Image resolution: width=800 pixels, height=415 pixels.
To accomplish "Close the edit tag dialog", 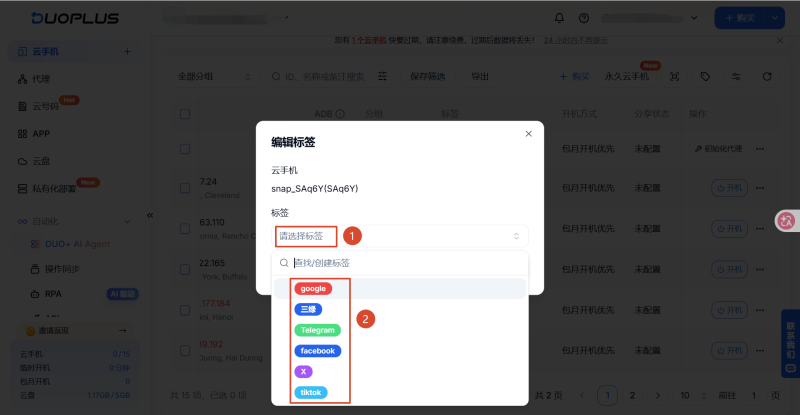I will 529,134.
